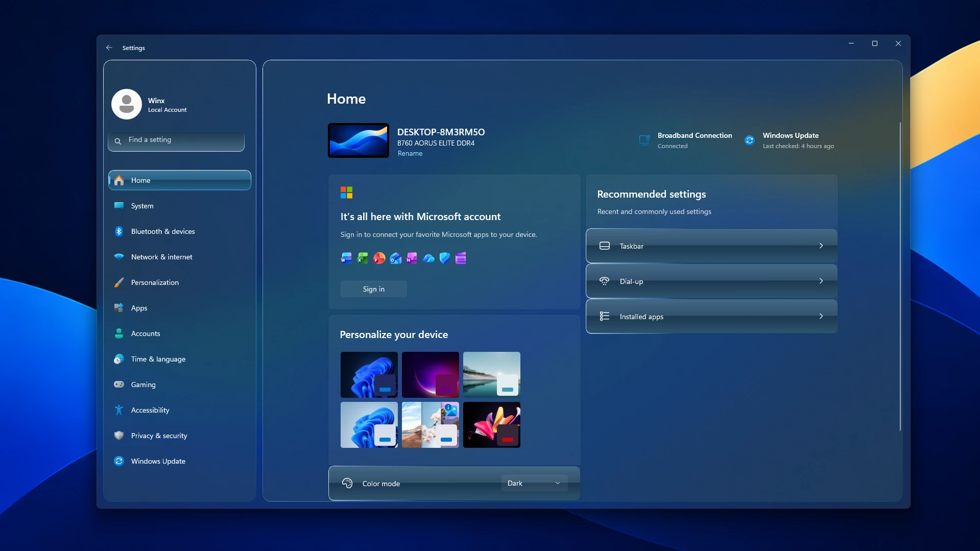
Task: Click the desktop wallpaper preview thumbnail
Action: pos(358,140)
